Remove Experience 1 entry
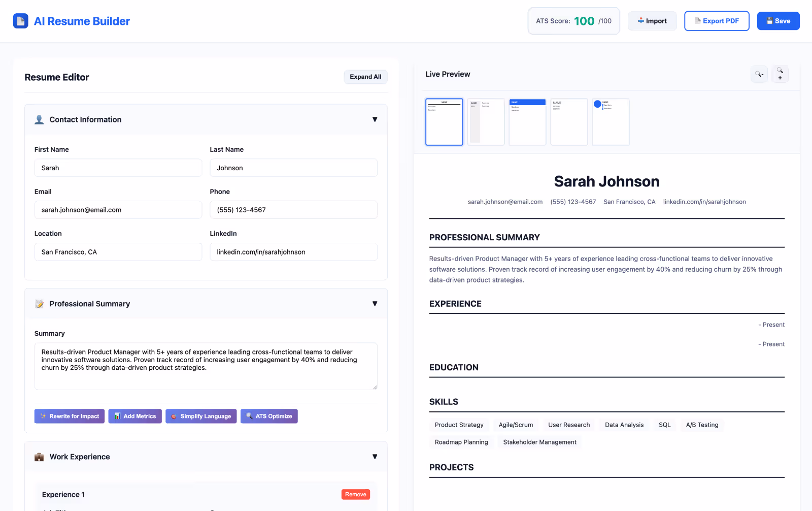The height and width of the screenshot is (511, 812). click(355, 494)
